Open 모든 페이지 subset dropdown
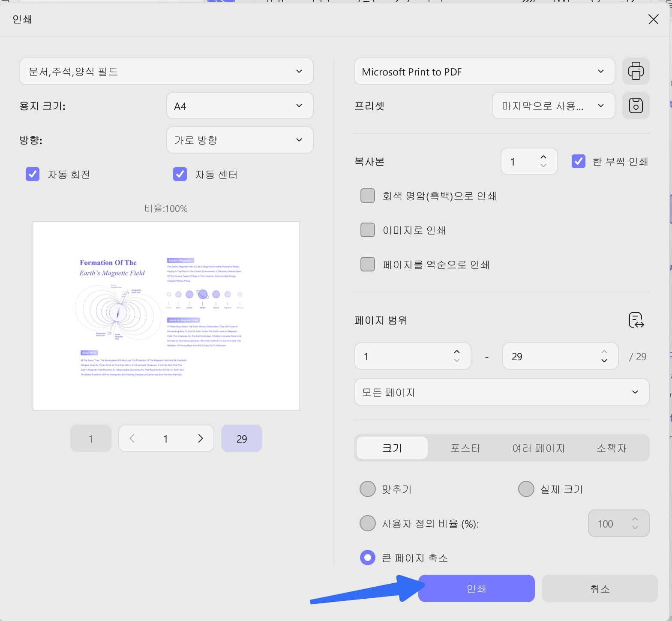The image size is (672, 621). (502, 392)
